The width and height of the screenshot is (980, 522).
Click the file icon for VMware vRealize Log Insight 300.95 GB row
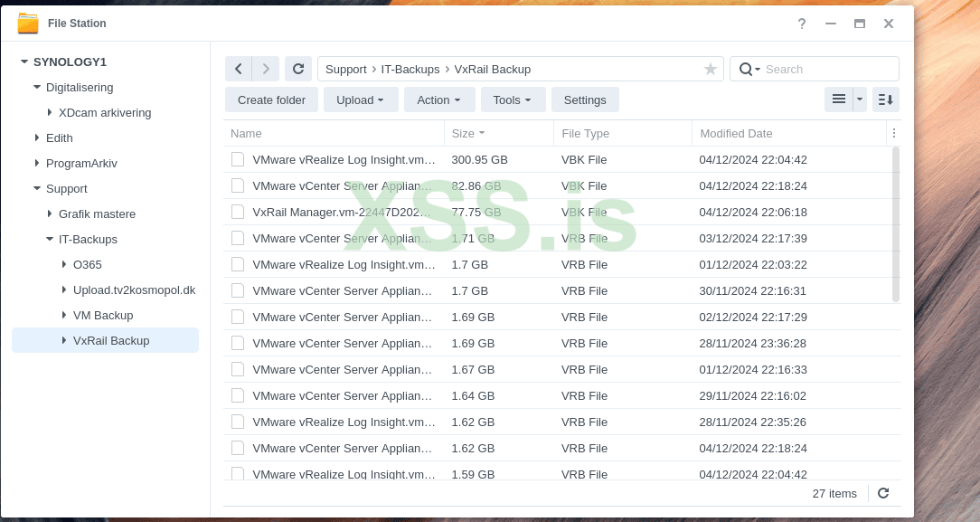[x=238, y=159]
